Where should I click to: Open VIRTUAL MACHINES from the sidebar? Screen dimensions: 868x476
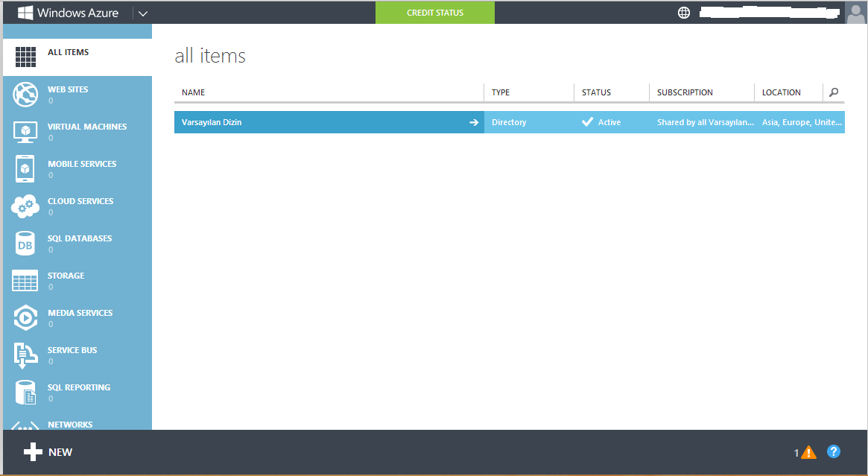[26, 132]
